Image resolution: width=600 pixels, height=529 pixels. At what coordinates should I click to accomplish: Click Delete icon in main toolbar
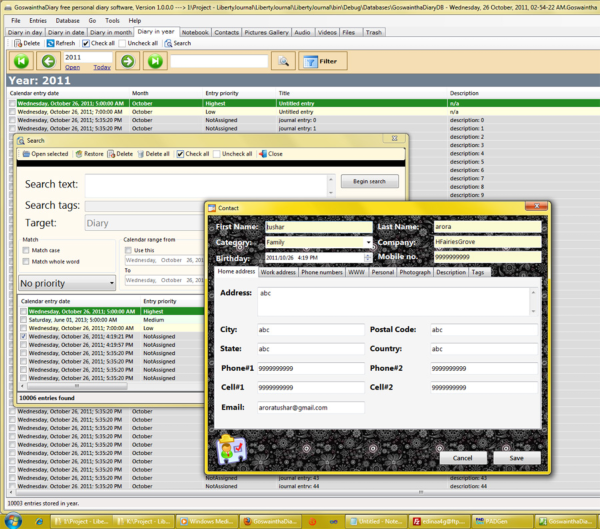point(27,44)
